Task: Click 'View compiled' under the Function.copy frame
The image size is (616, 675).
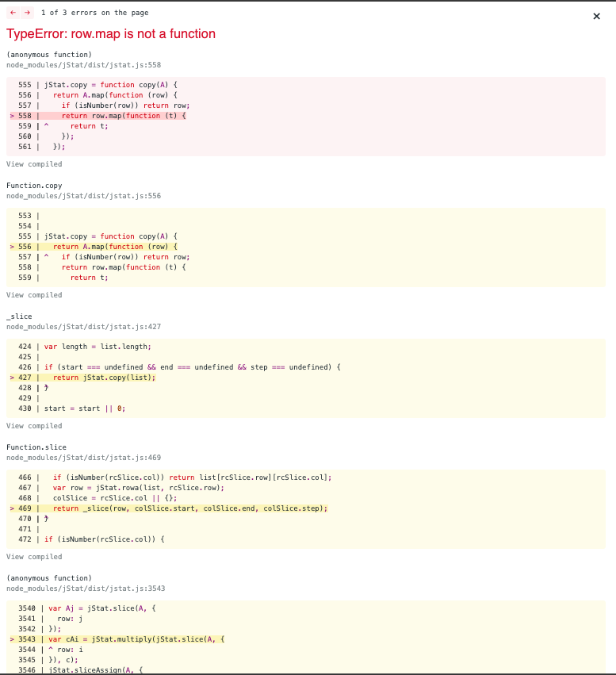Action: pos(34,294)
